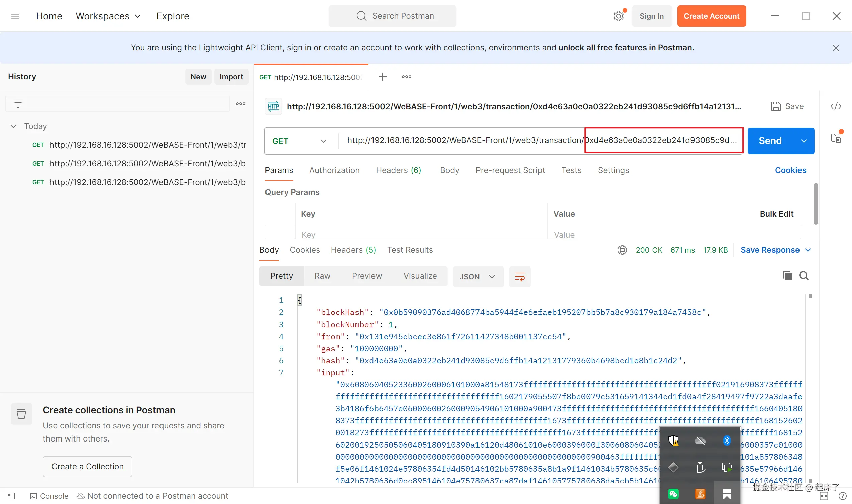
Task: Open the settings gear icon
Action: (618, 16)
